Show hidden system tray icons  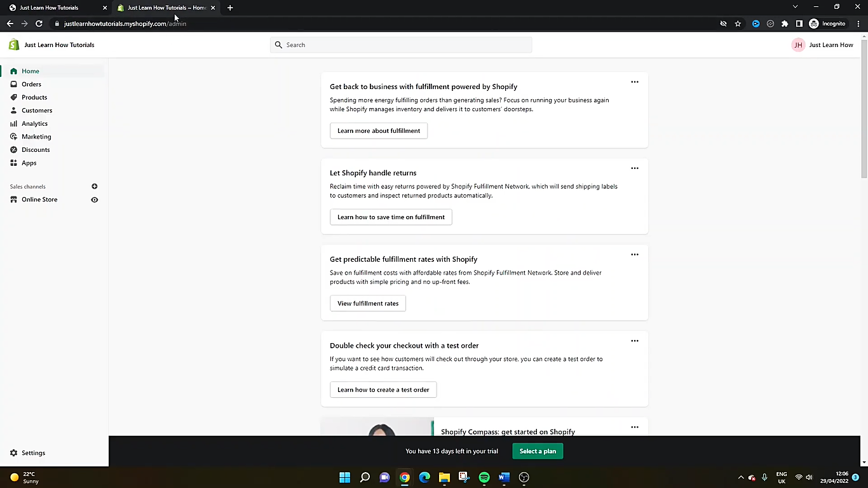click(740, 477)
